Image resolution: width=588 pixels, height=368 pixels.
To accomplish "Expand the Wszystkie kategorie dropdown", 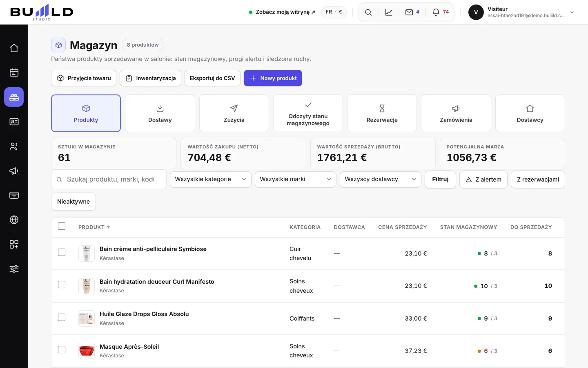I will pyautogui.click(x=211, y=180).
